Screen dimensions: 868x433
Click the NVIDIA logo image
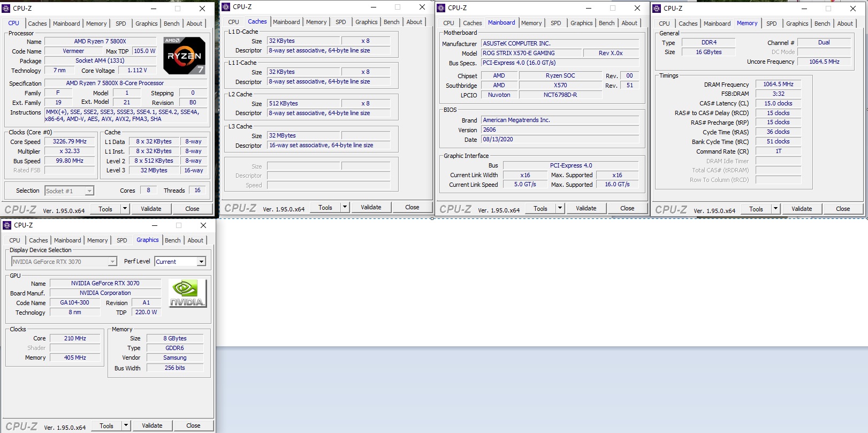click(x=187, y=293)
